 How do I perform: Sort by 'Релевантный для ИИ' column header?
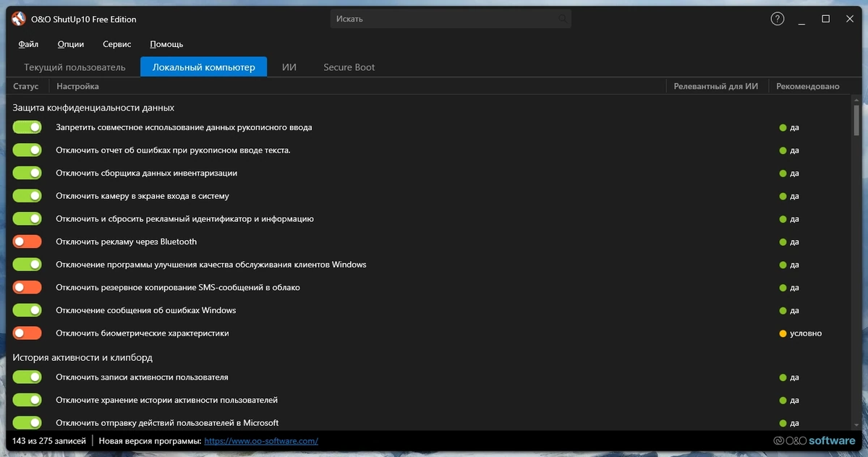click(716, 87)
